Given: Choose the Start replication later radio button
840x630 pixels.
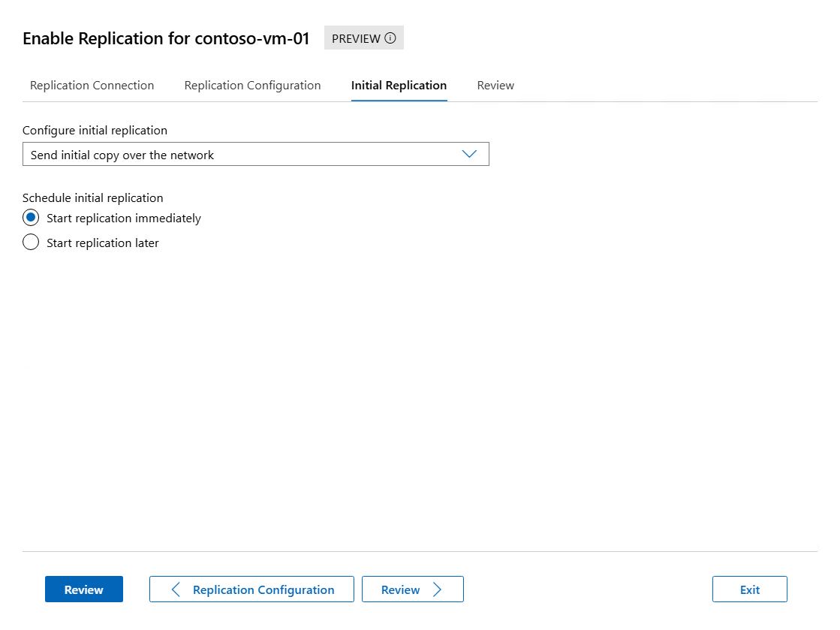Looking at the screenshot, I should coord(31,243).
